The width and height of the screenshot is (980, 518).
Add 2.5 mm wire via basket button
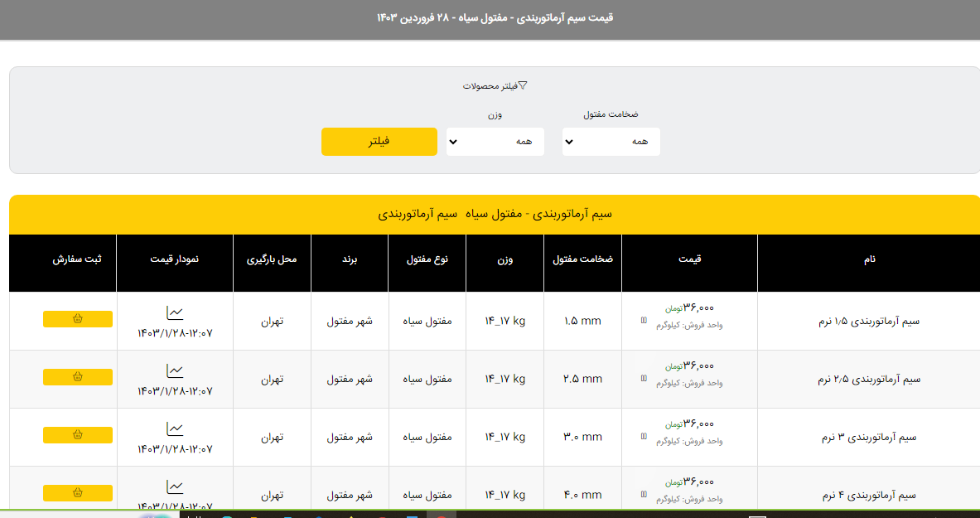tap(78, 377)
